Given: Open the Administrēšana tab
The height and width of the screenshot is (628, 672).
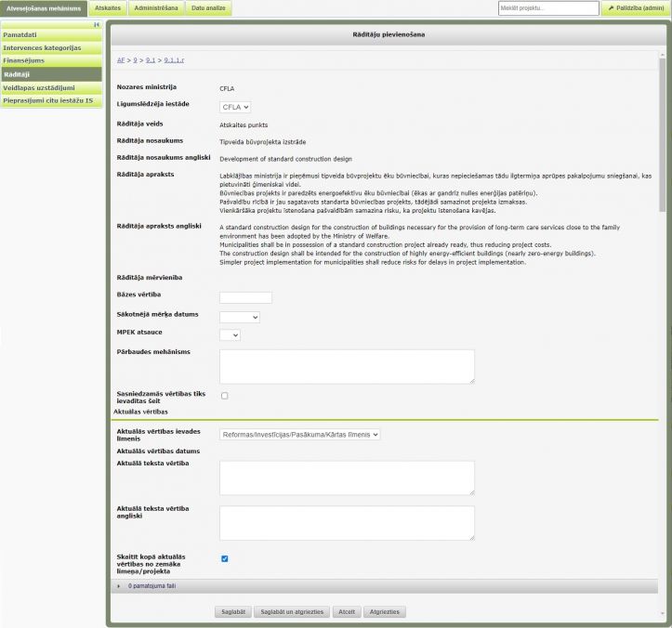Looking at the screenshot, I should pos(154,8).
